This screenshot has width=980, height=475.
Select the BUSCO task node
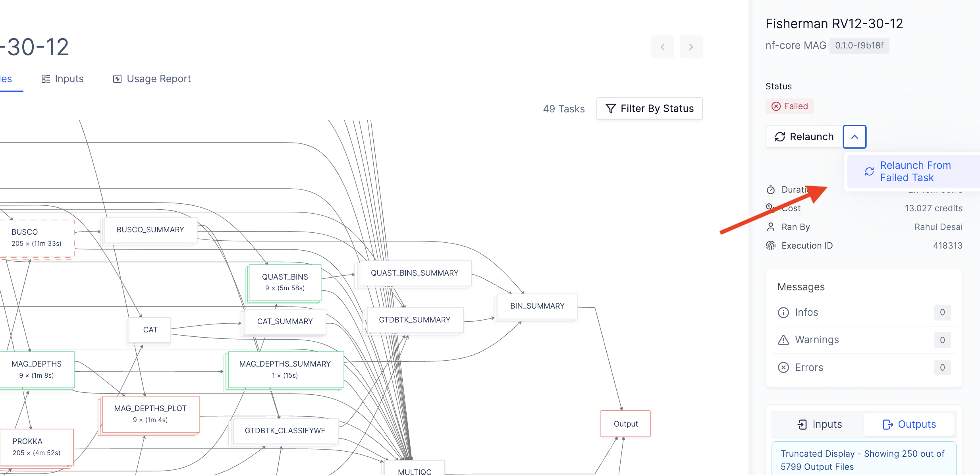[37, 237]
